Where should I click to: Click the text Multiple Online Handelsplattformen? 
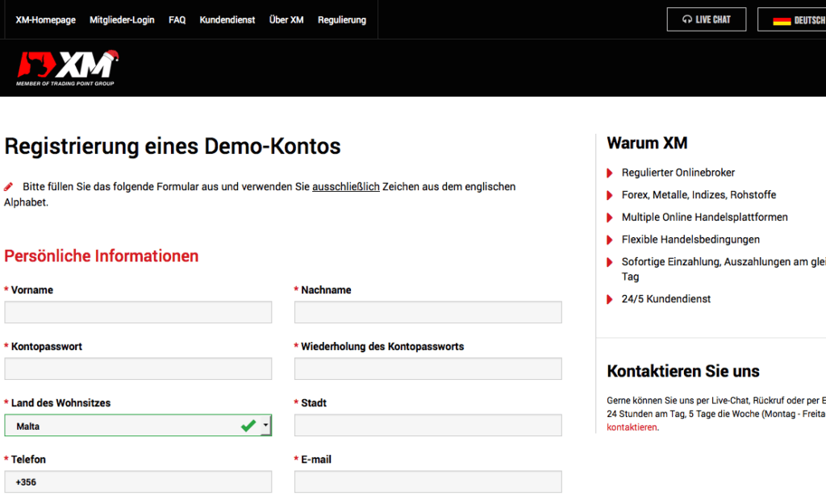click(x=704, y=218)
